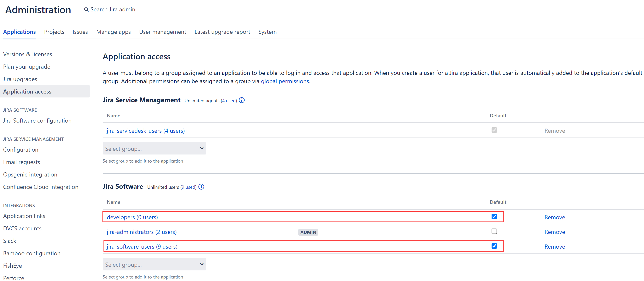Remove the jira-administrators group
Viewport: 644px width, 281px height.
pyautogui.click(x=554, y=232)
